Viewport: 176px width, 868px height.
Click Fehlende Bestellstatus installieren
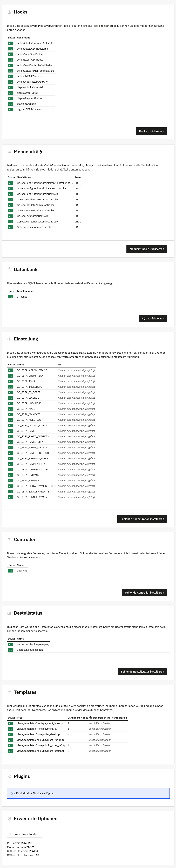[142, 672]
